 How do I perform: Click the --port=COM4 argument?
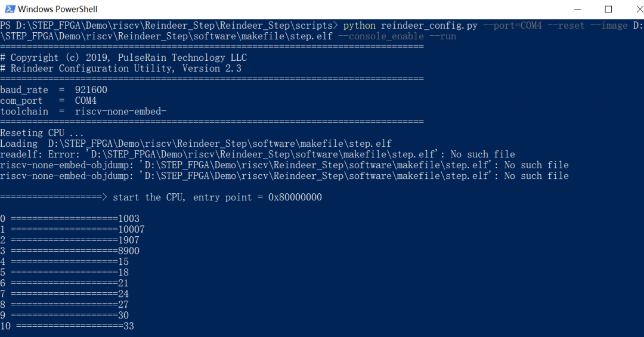(x=512, y=26)
